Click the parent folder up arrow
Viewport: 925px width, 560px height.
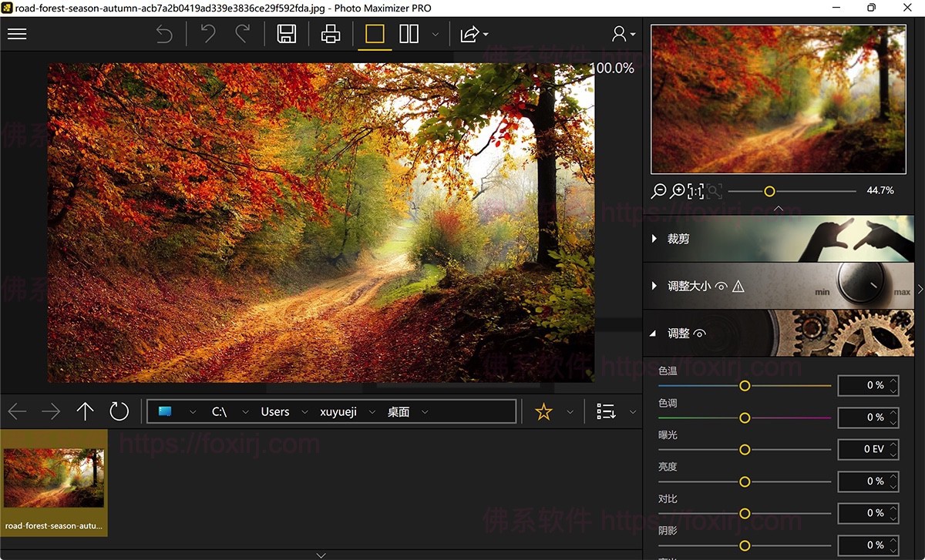coord(85,411)
